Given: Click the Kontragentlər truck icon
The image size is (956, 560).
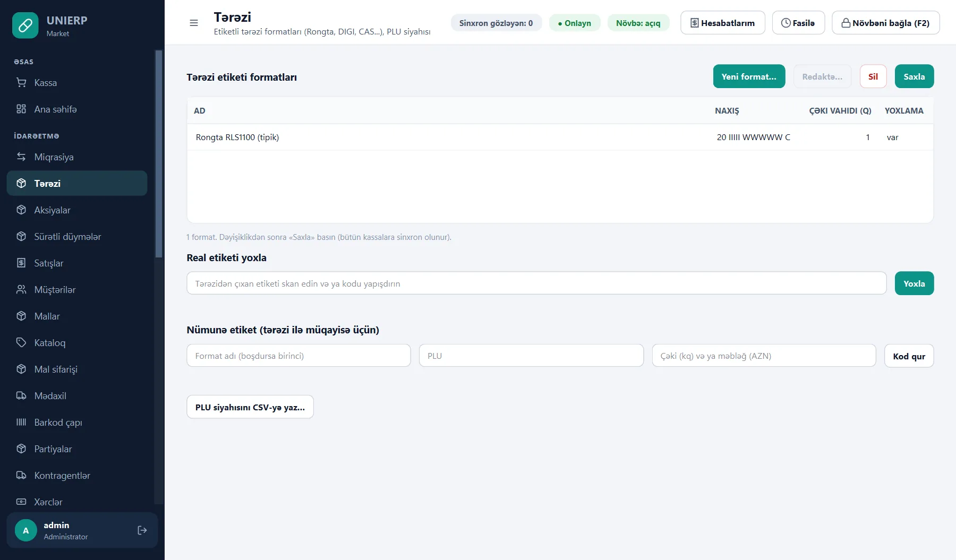Looking at the screenshot, I should pyautogui.click(x=21, y=476).
